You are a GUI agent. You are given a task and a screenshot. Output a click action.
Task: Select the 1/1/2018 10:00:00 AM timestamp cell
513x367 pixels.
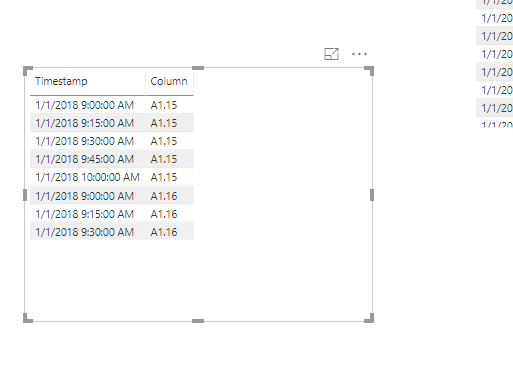tap(87, 177)
